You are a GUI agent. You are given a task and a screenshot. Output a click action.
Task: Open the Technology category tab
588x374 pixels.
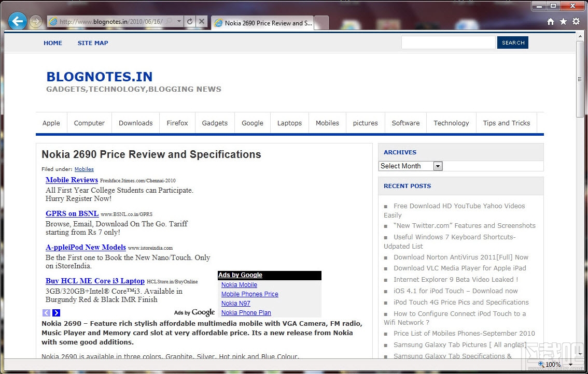(451, 123)
